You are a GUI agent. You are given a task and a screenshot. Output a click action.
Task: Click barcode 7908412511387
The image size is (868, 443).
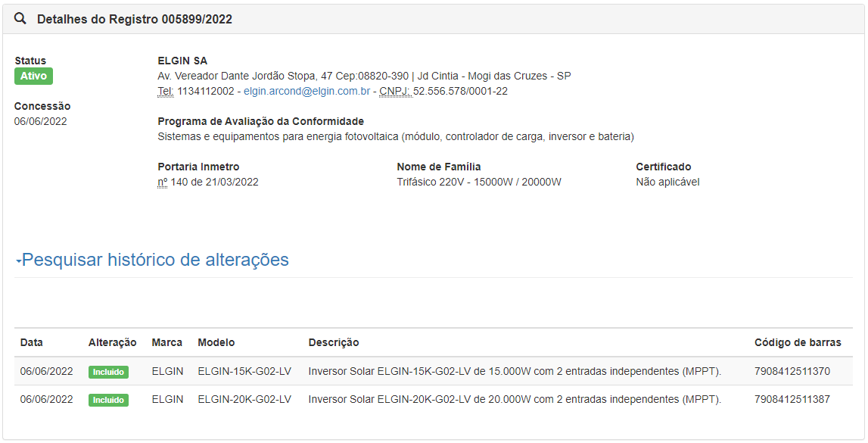792,399
